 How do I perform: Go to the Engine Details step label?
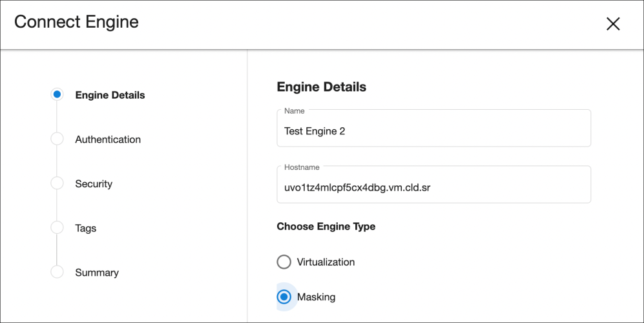(x=110, y=95)
